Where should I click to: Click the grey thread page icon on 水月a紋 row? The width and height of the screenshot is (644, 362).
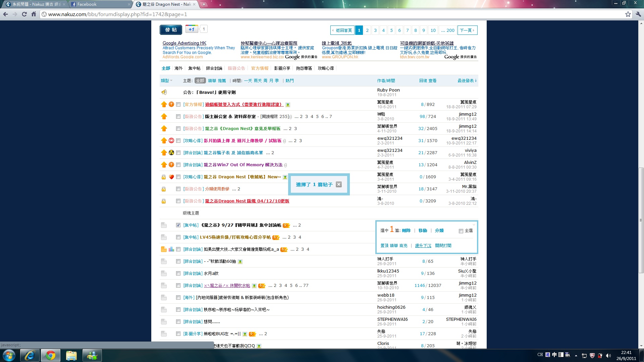tap(164, 273)
